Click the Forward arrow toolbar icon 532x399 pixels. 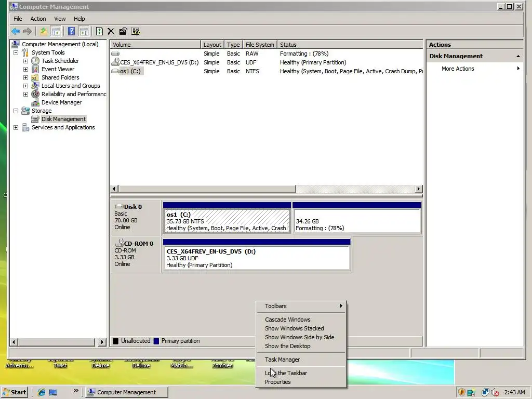click(28, 32)
